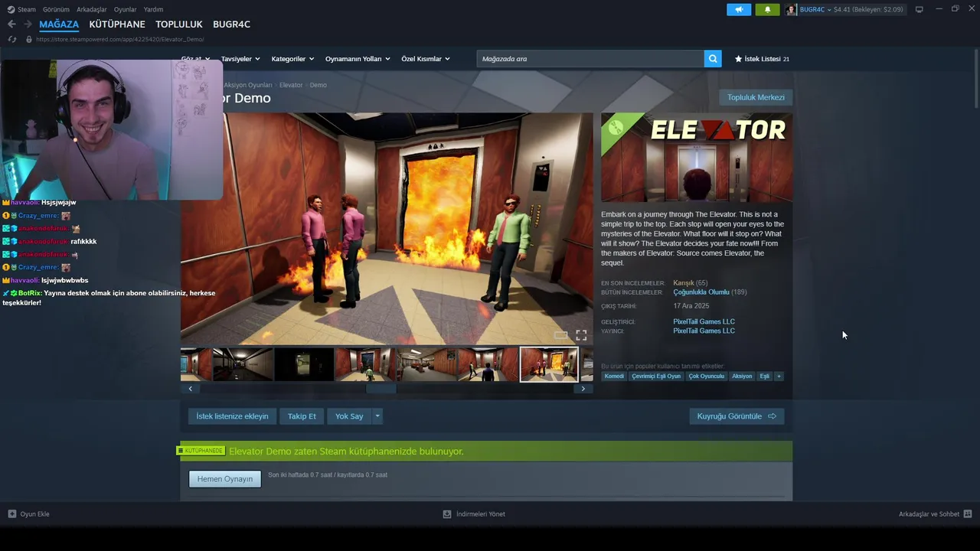This screenshot has height=551, width=980.
Task: Select the Eşli tag
Action: coord(764,376)
